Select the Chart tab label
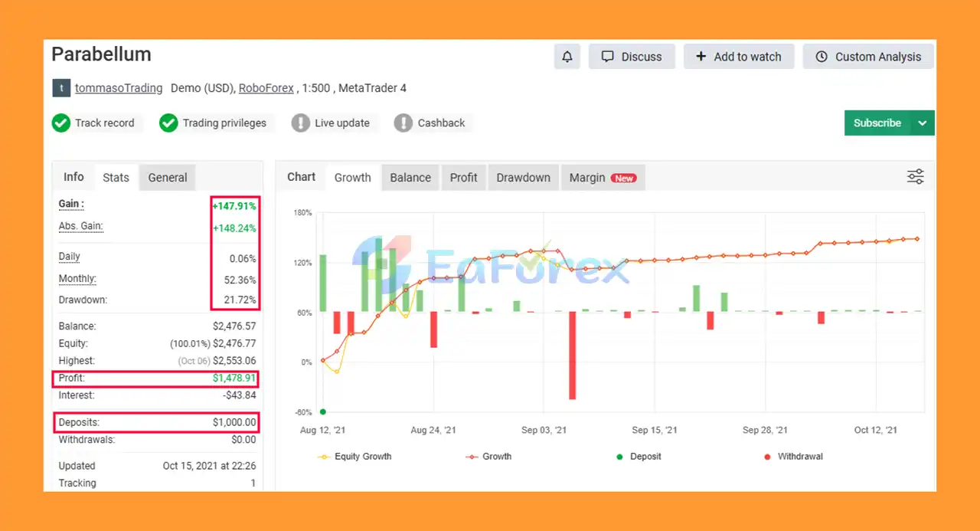Viewport: 980px width, 531px height. click(302, 177)
